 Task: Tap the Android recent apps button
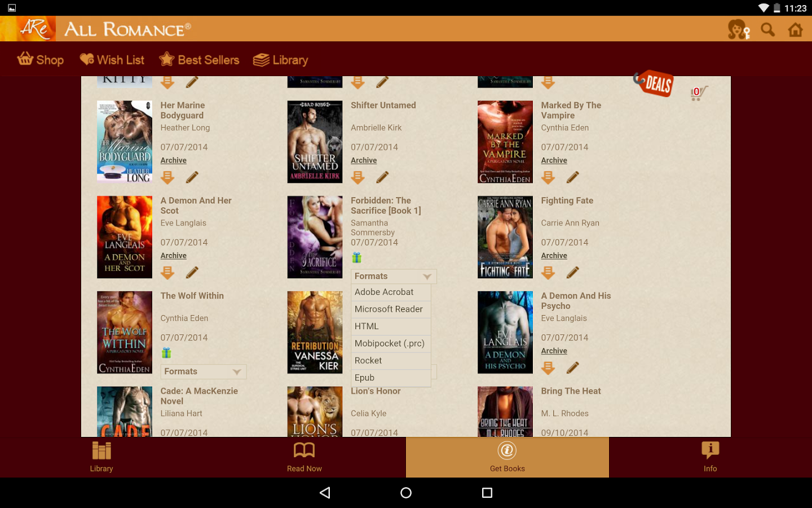click(487, 493)
